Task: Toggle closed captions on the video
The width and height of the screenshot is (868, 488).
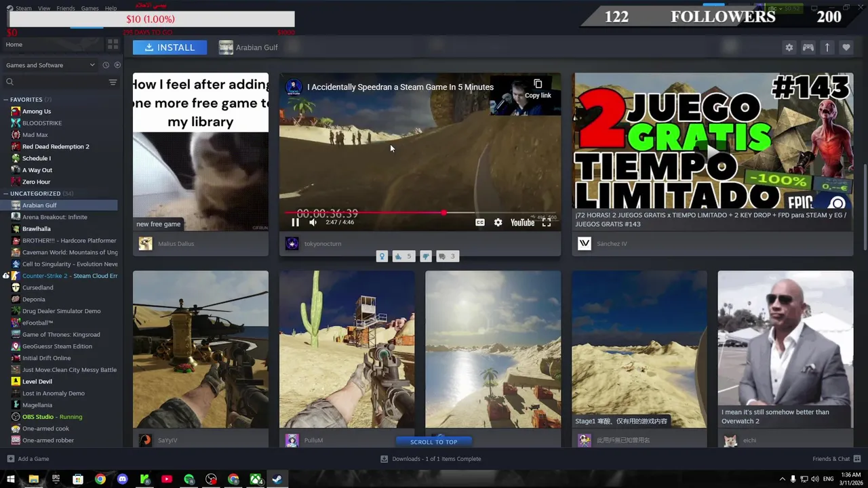Action: coord(480,222)
